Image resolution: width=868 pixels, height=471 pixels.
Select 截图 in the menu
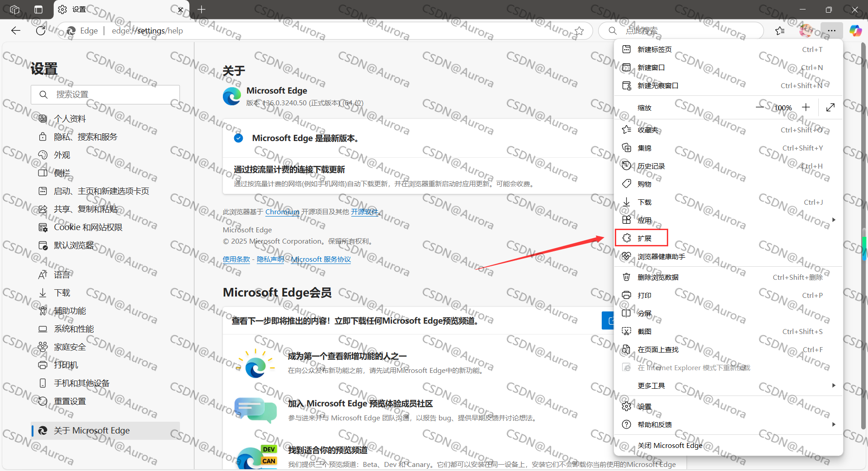pyautogui.click(x=728, y=331)
